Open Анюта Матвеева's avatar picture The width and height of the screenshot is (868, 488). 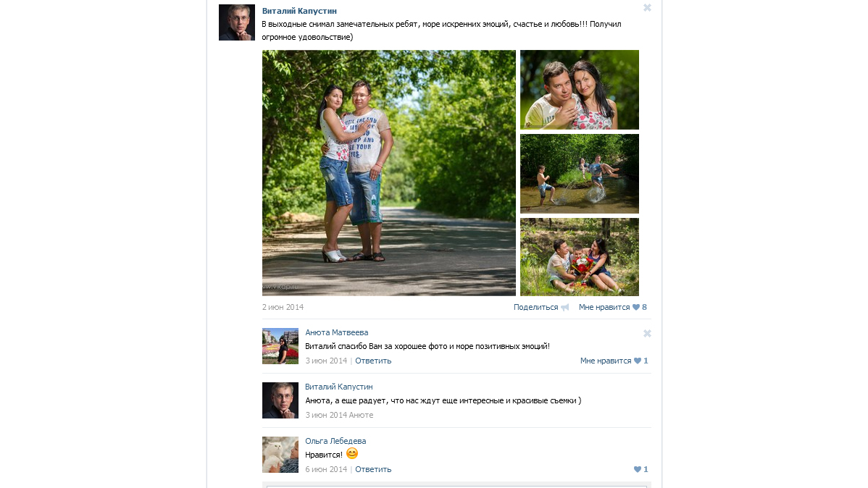[280, 346]
